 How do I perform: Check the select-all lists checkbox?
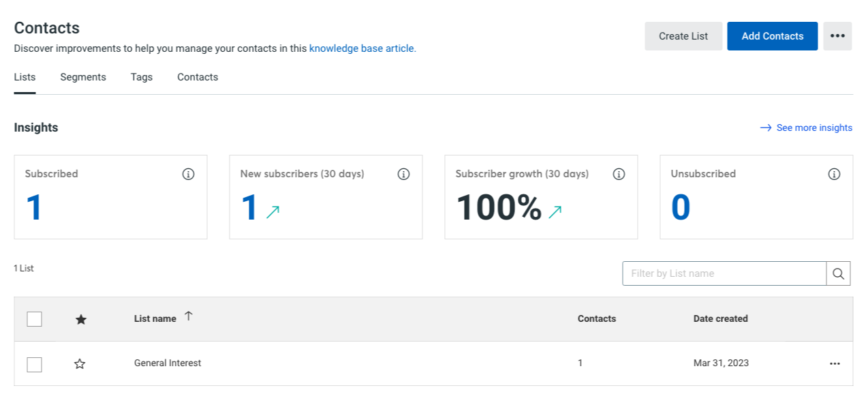(34, 318)
